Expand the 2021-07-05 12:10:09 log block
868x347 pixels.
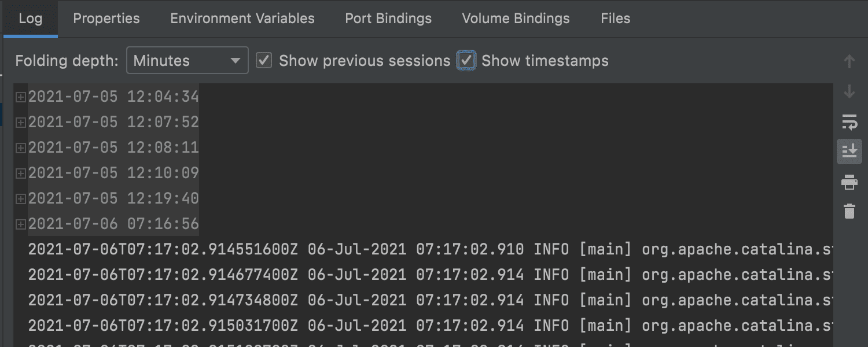[21, 173]
